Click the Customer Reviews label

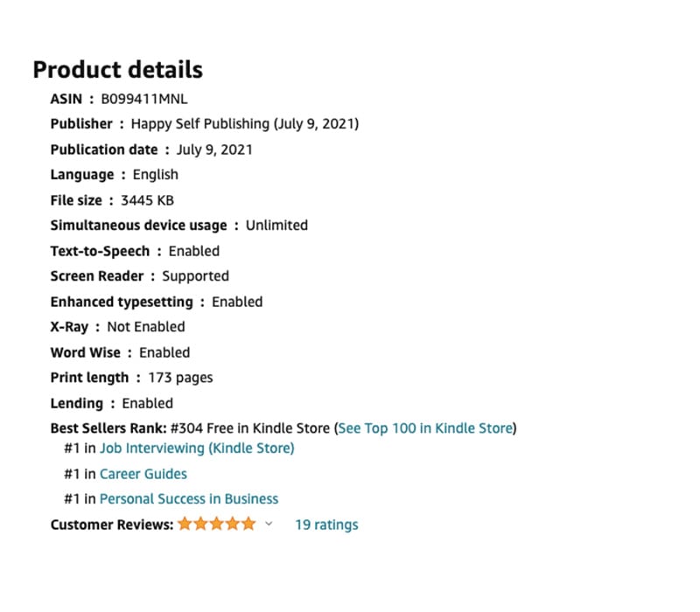[111, 525]
